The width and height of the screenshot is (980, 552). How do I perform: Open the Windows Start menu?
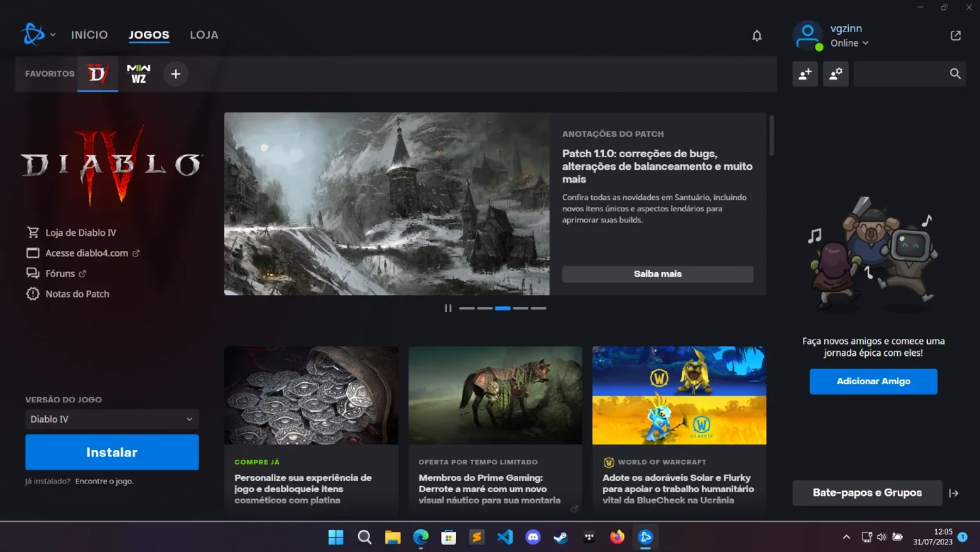pyautogui.click(x=336, y=537)
